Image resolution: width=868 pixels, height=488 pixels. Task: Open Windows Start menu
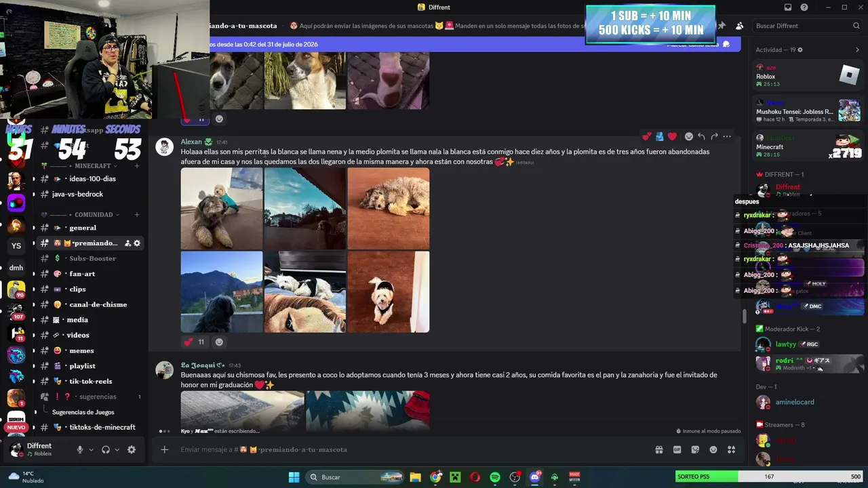pyautogui.click(x=294, y=477)
